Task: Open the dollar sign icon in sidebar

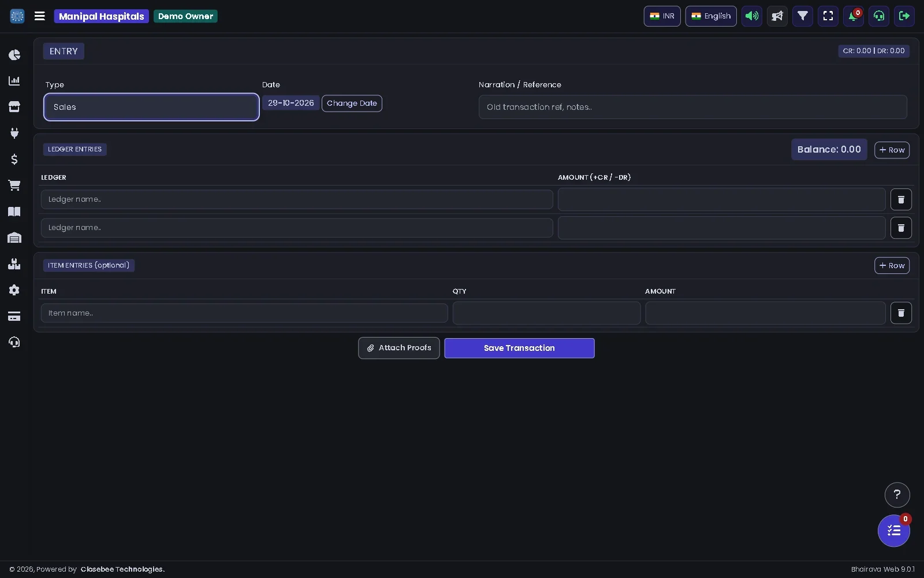Action: (x=14, y=159)
